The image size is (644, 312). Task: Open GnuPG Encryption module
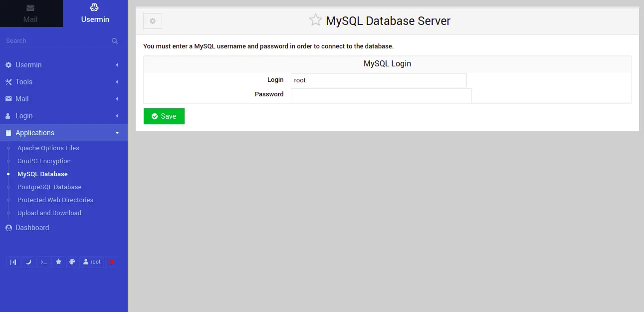click(44, 161)
